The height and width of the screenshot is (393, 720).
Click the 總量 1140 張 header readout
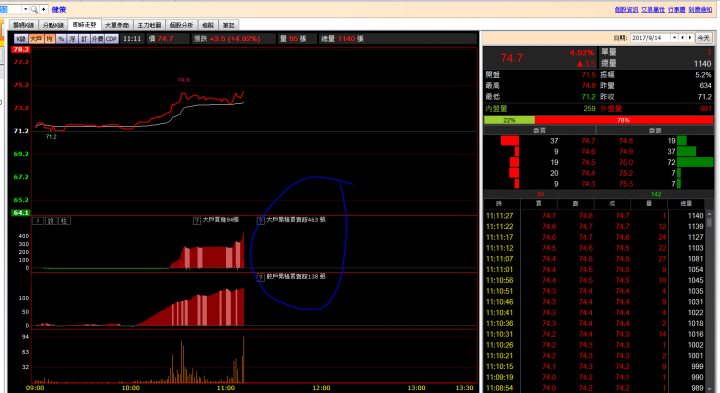click(343, 39)
